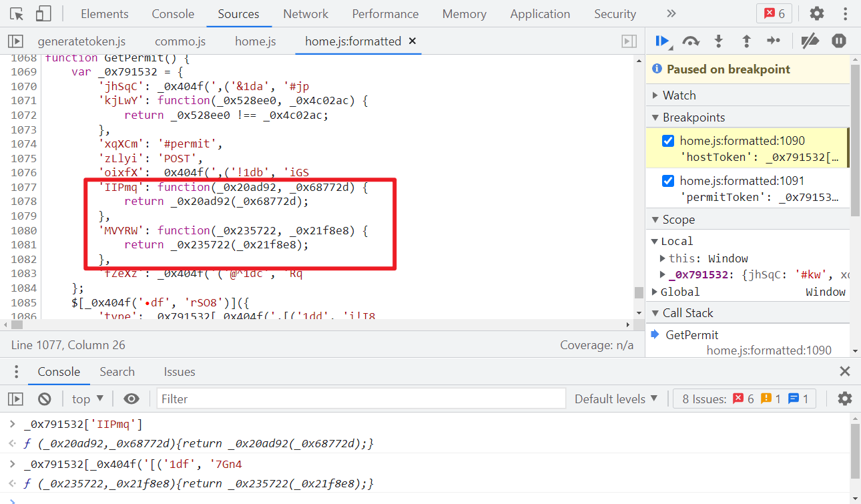861x504 pixels.
Task: Open DevTools settings gear
Action: coord(817,13)
